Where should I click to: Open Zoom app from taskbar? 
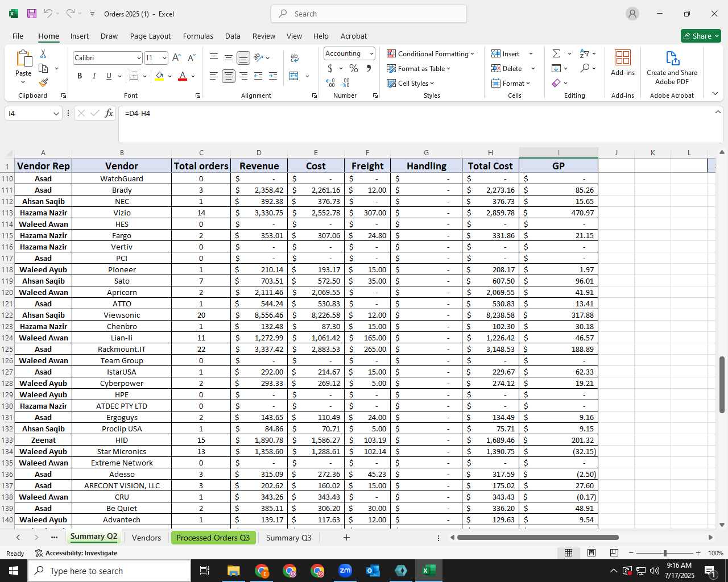[x=345, y=571]
